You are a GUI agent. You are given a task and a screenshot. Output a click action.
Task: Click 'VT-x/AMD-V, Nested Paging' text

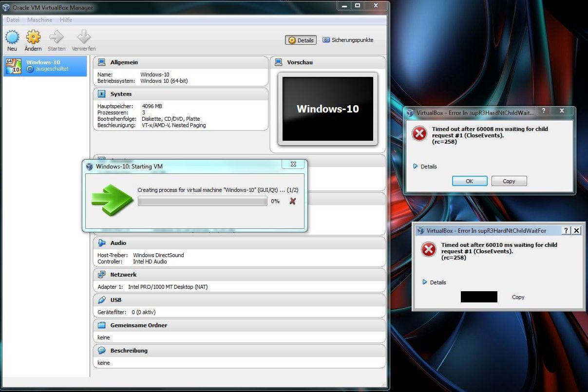coord(174,125)
